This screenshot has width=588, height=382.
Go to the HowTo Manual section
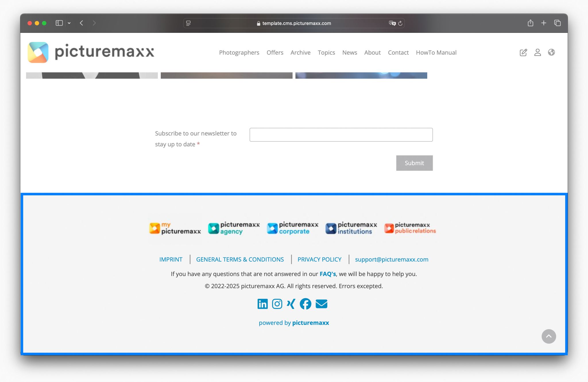coord(436,52)
